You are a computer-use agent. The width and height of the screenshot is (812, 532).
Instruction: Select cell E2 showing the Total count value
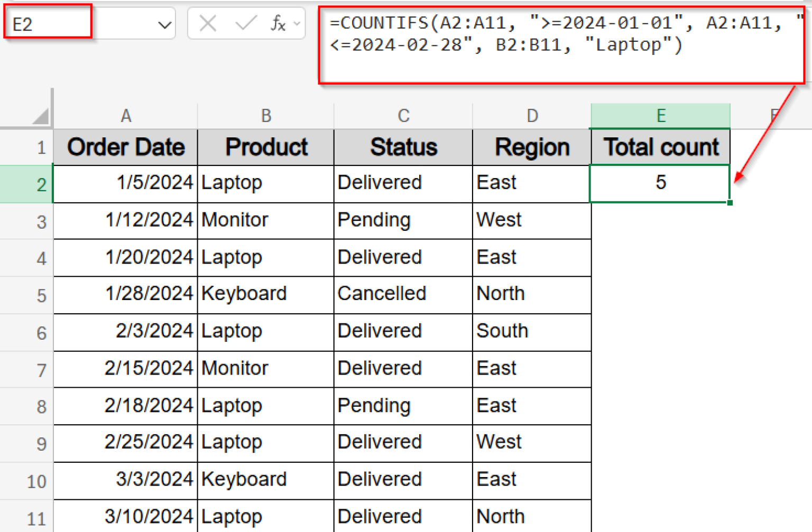pos(660,183)
